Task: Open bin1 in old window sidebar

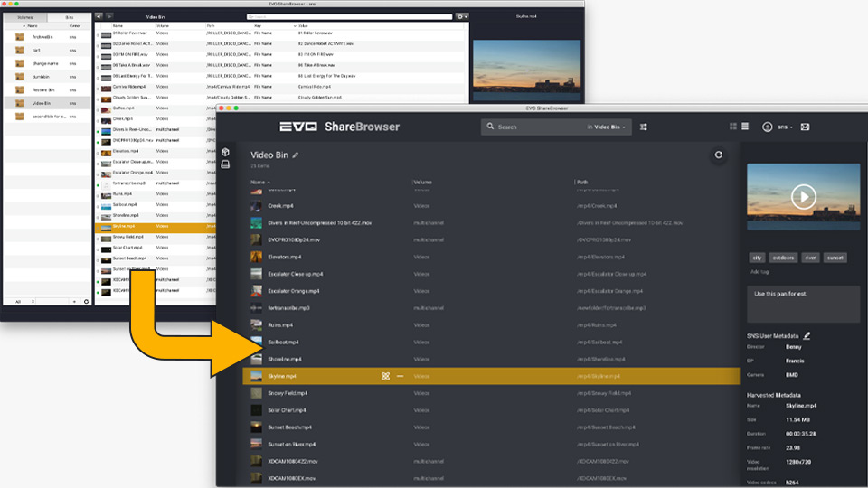Action: pyautogui.click(x=47, y=51)
